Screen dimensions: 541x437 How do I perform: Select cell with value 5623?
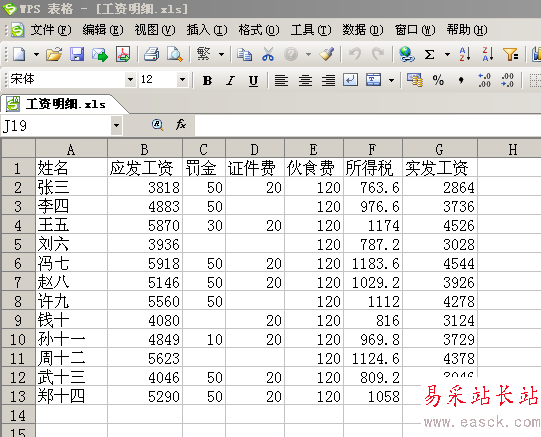click(145, 358)
